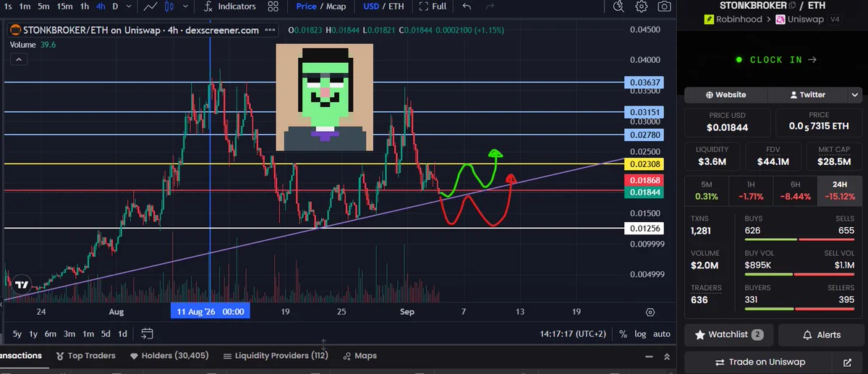Open price Alerts
The width and height of the screenshot is (868, 374).
tap(822, 335)
